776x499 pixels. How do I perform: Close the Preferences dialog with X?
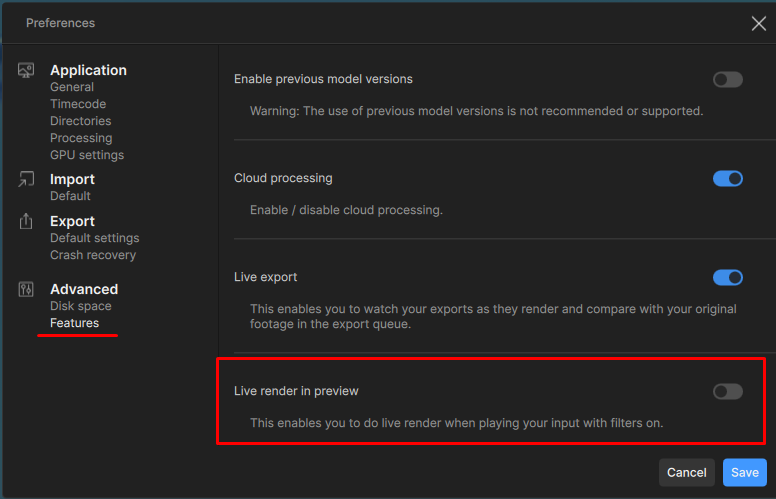[759, 23]
